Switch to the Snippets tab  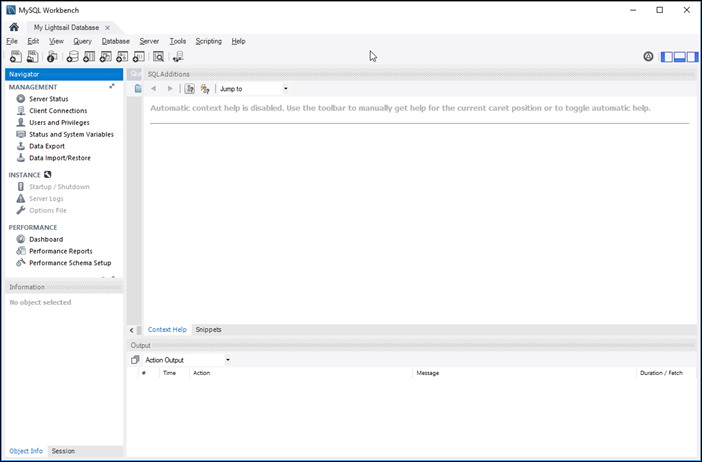point(208,329)
